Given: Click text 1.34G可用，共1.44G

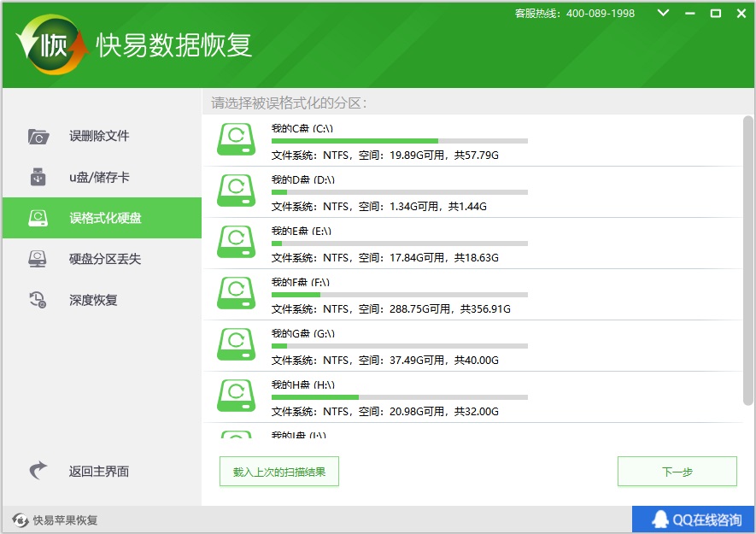Looking at the screenshot, I should click(x=438, y=207).
